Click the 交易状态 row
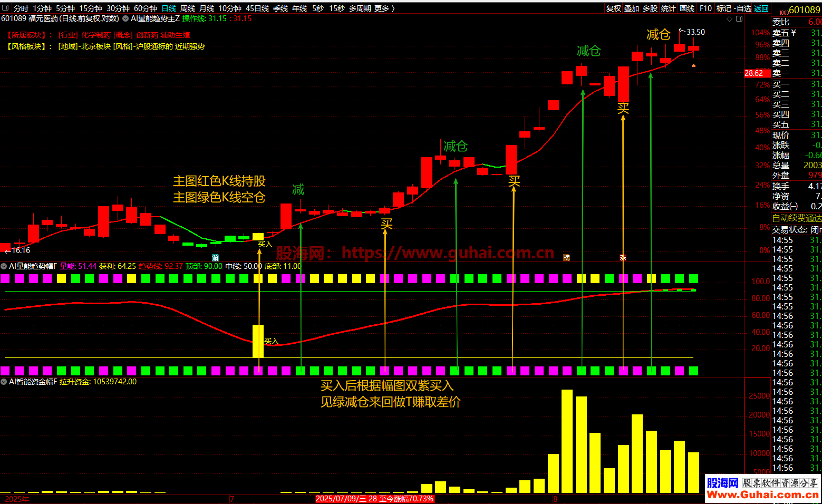Image resolution: width=822 pixels, height=504 pixels. coord(797,229)
